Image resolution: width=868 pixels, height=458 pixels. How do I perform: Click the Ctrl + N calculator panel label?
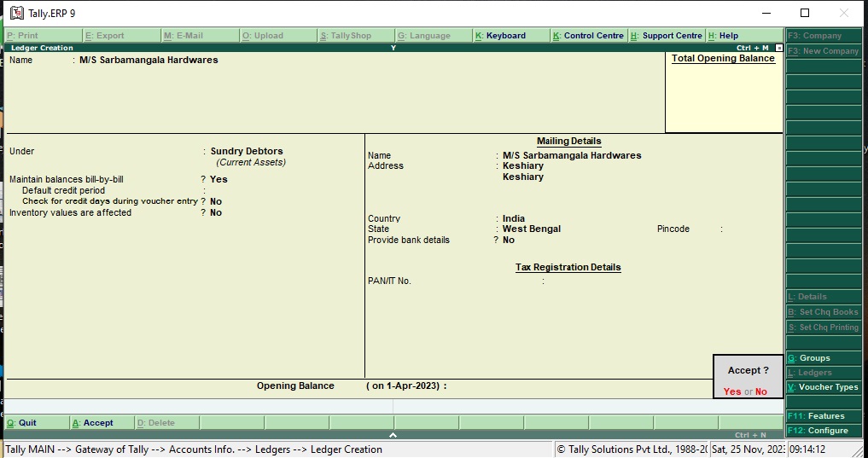tap(750, 435)
